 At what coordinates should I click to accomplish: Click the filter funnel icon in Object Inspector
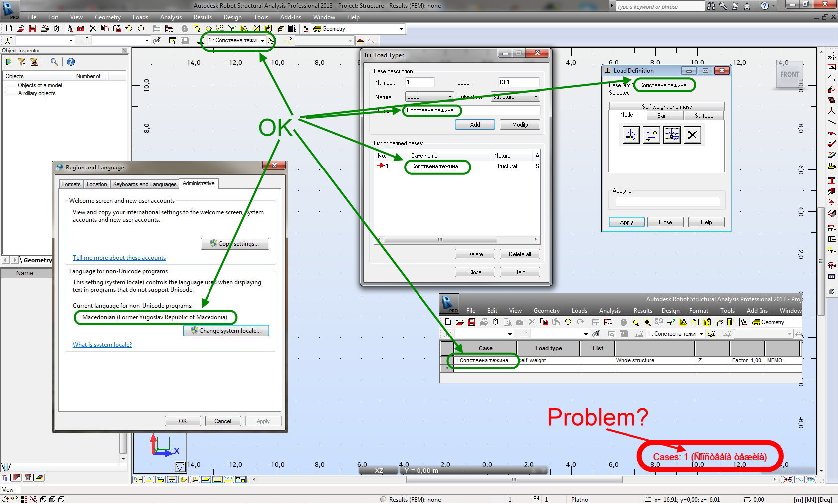pos(22,62)
